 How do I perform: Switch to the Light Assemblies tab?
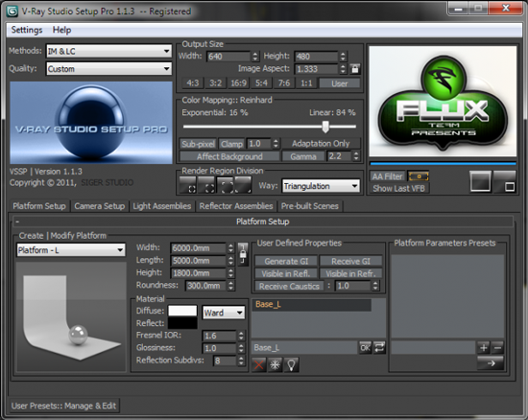coord(162,206)
